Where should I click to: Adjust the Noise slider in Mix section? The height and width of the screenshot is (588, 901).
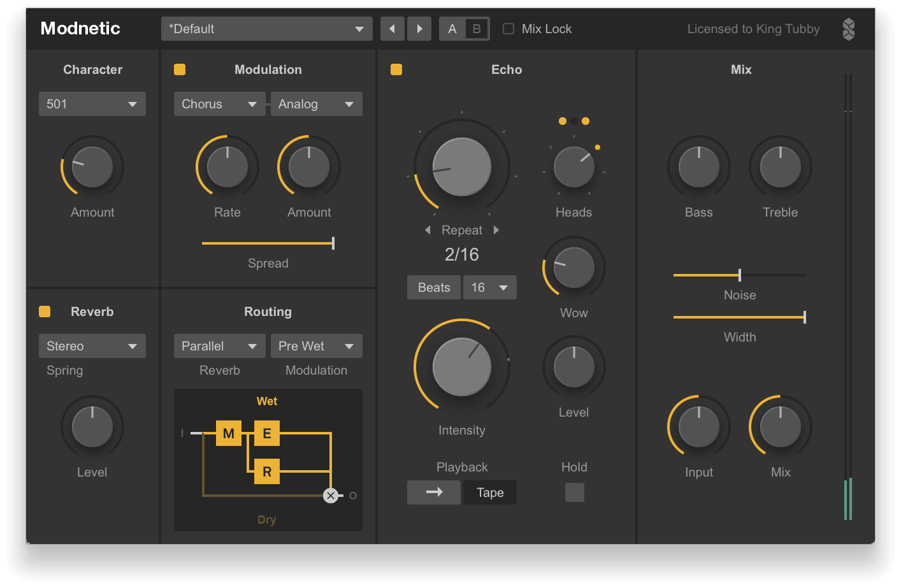tap(739, 275)
